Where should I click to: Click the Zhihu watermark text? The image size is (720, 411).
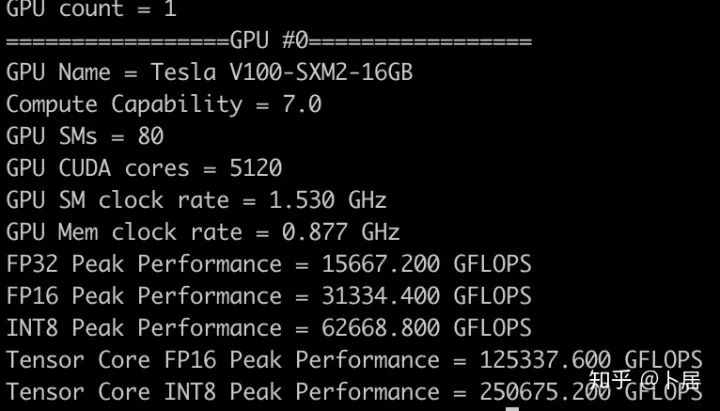(x=645, y=380)
